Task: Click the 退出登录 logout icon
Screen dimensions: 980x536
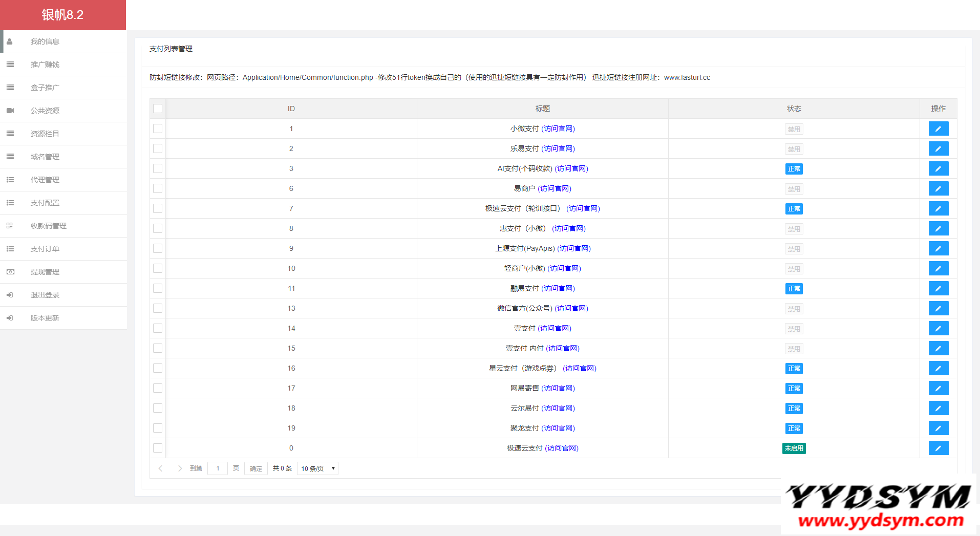Action: pyautogui.click(x=10, y=295)
